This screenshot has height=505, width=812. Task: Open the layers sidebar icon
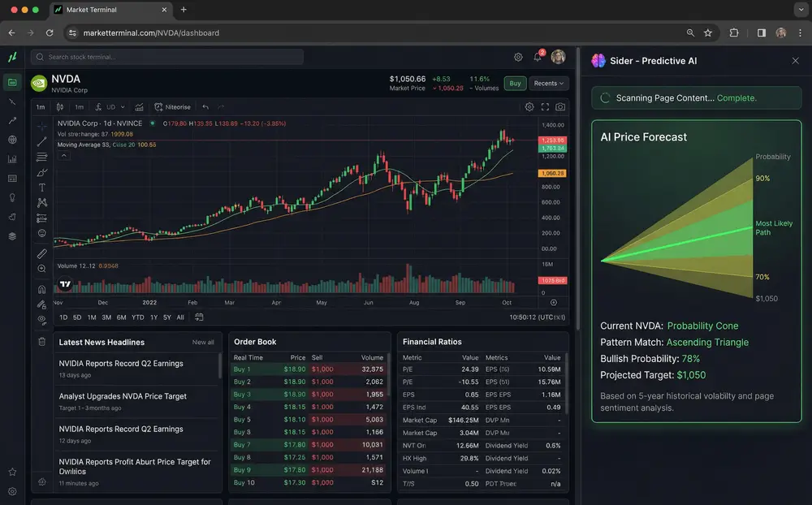point(12,236)
